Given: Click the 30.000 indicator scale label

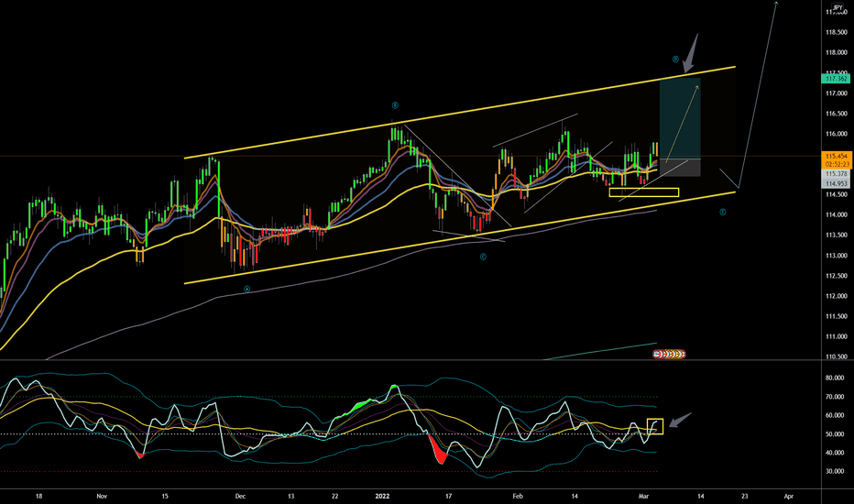Looking at the screenshot, I should tap(835, 471).
